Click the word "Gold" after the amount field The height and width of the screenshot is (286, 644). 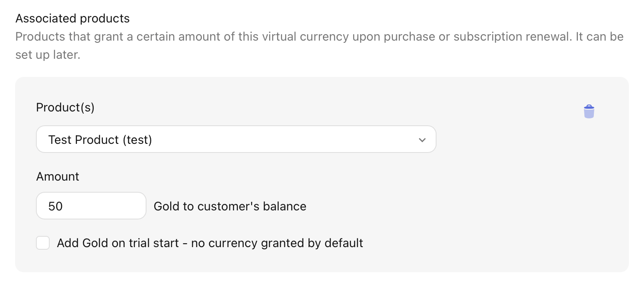[166, 206]
